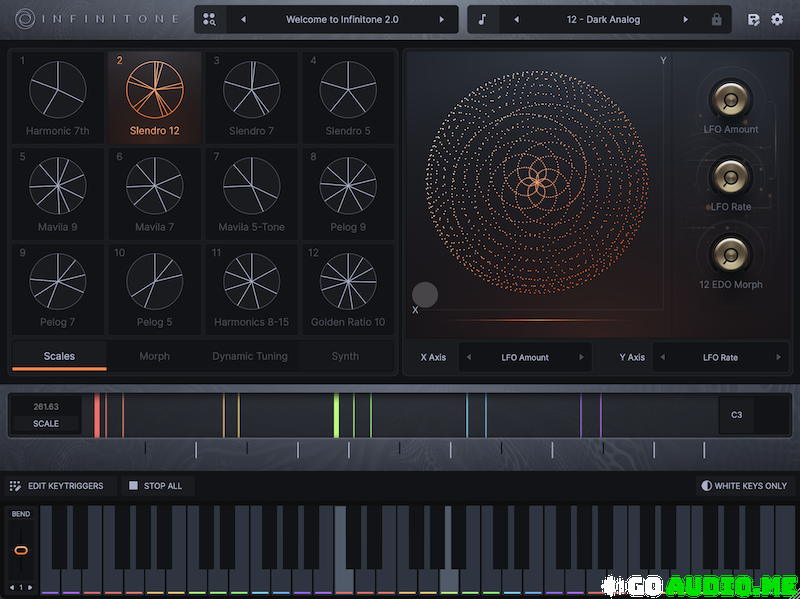Open the Dynamic Tuning tab

tap(250, 356)
